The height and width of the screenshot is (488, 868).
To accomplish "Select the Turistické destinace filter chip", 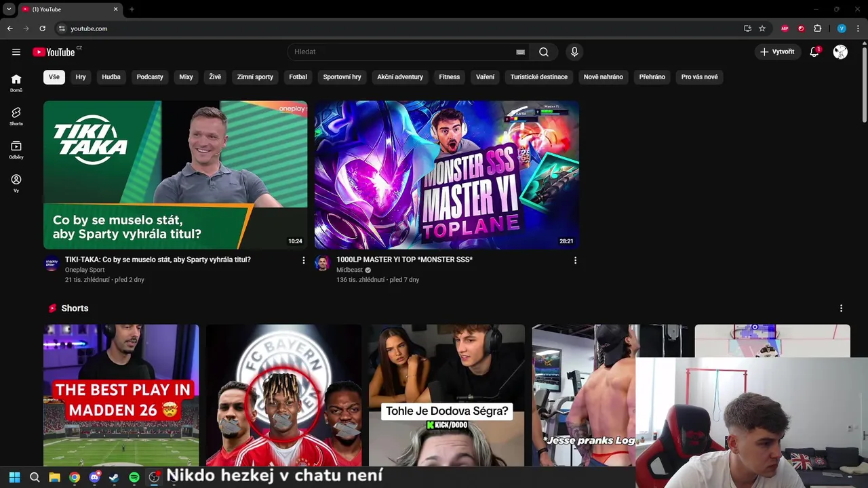I will (539, 77).
